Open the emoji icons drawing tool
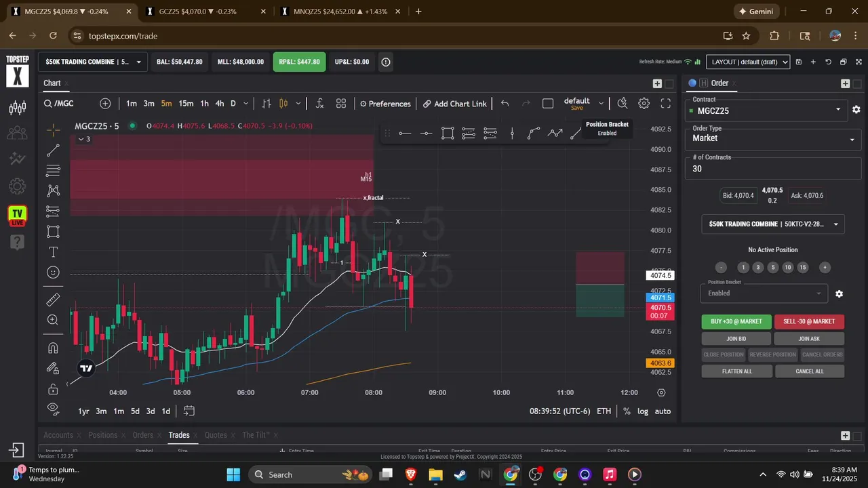The image size is (868, 488). point(53,272)
